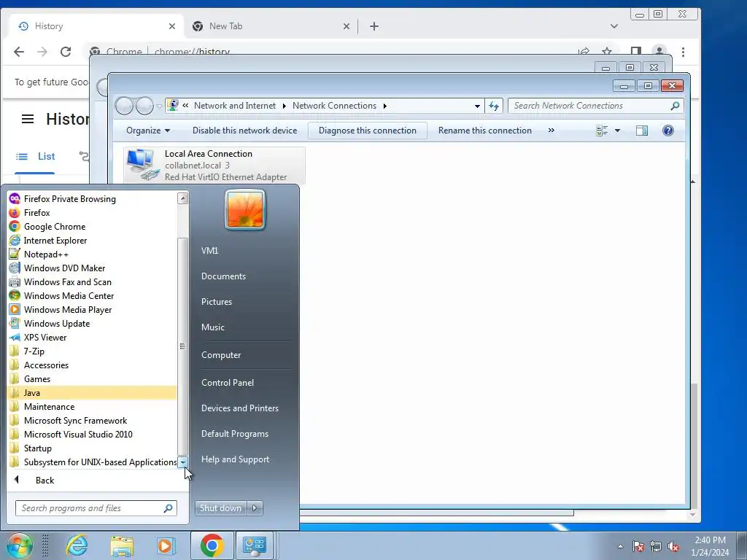Image resolution: width=747 pixels, height=560 pixels.
Task: Open Devices and Printers
Action: [239, 408]
